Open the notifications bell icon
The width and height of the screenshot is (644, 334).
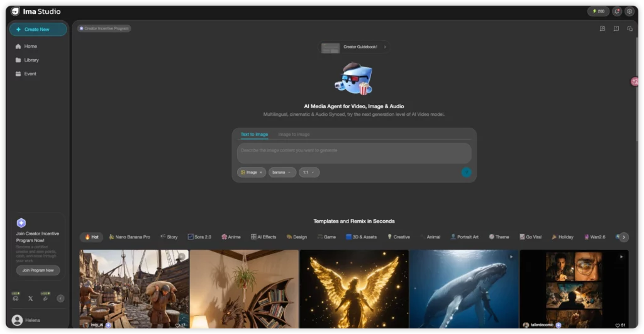tap(617, 11)
